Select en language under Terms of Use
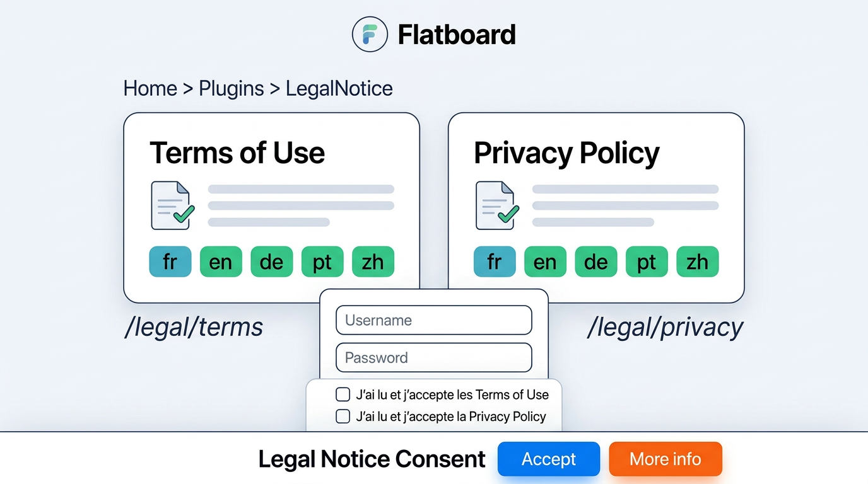 tap(221, 262)
